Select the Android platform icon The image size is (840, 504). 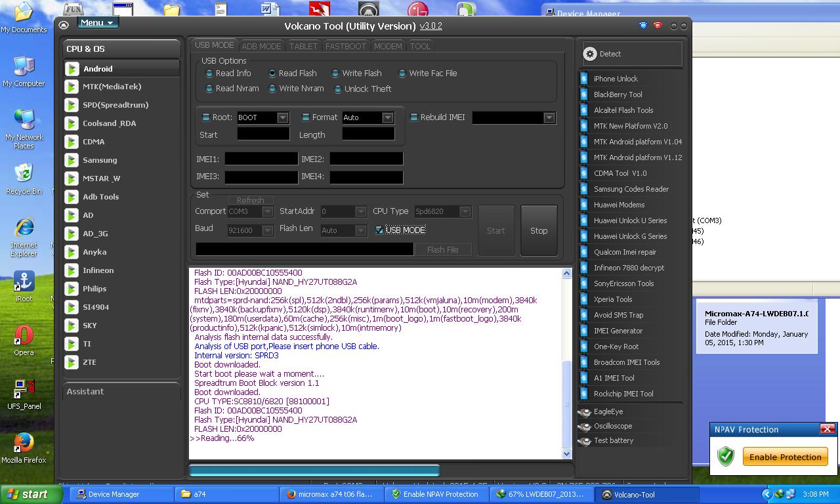coord(72,68)
